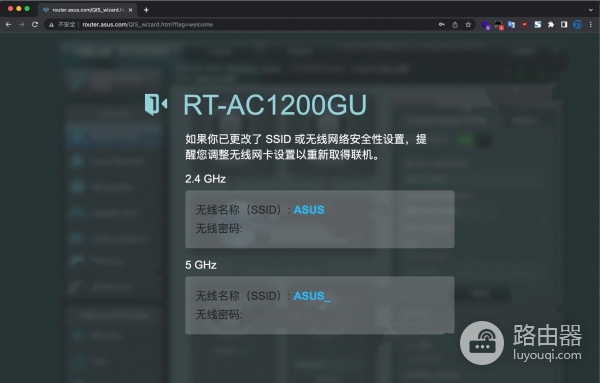Click the 5 GHz band heading
Screen dimensions: 600x383
coord(201,265)
